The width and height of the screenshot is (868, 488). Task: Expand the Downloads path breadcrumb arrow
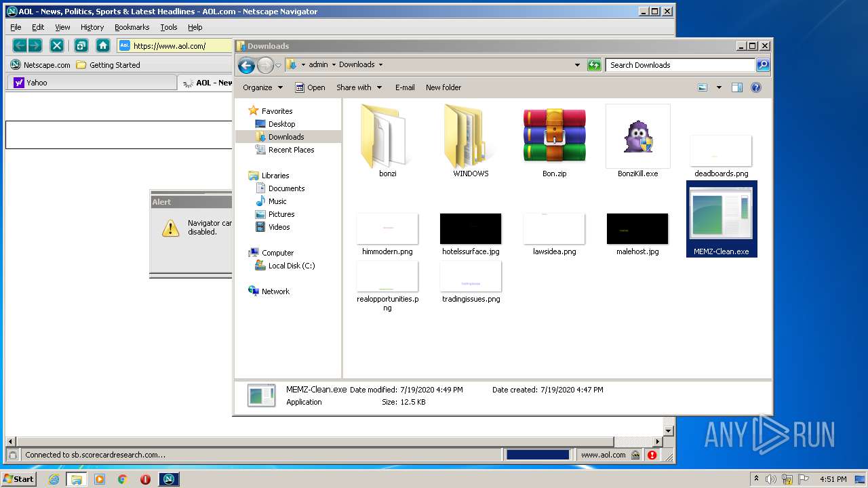click(380, 65)
